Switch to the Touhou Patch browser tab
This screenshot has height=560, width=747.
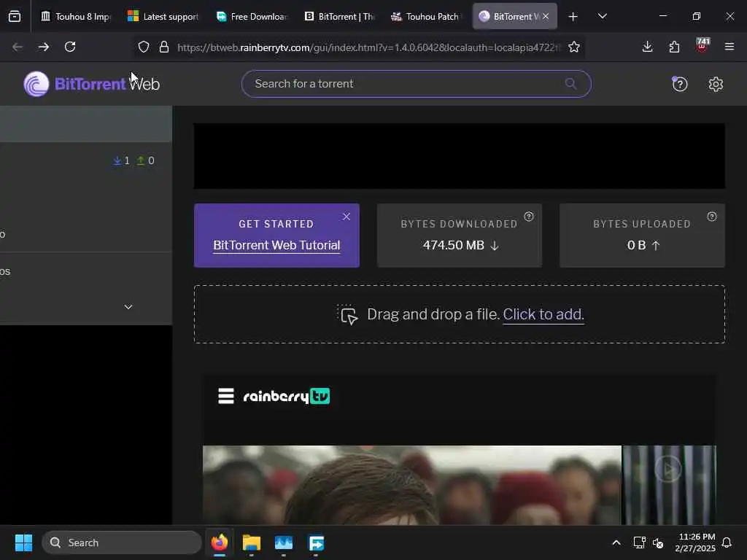(x=426, y=17)
